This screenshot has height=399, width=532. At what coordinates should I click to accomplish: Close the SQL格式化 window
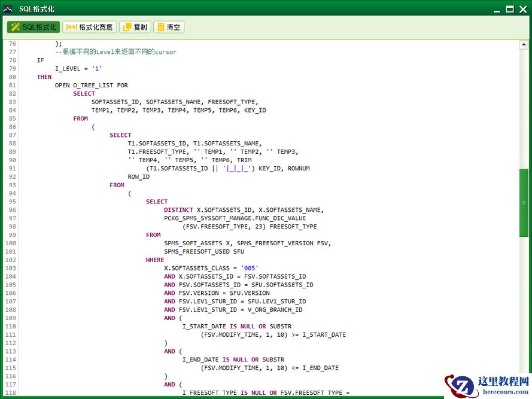click(x=523, y=9)
